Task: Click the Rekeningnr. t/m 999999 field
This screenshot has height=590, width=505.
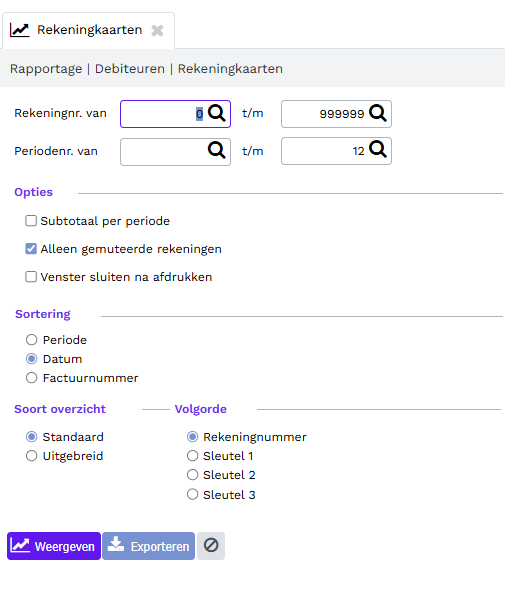Action: click(336, 114)
